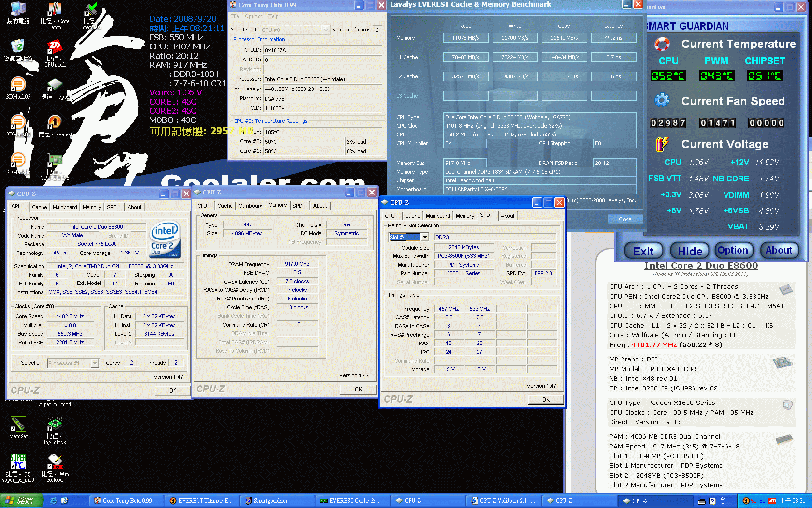Switch to Core Temp Beta 0.99 taskbar item

point(127,501)
